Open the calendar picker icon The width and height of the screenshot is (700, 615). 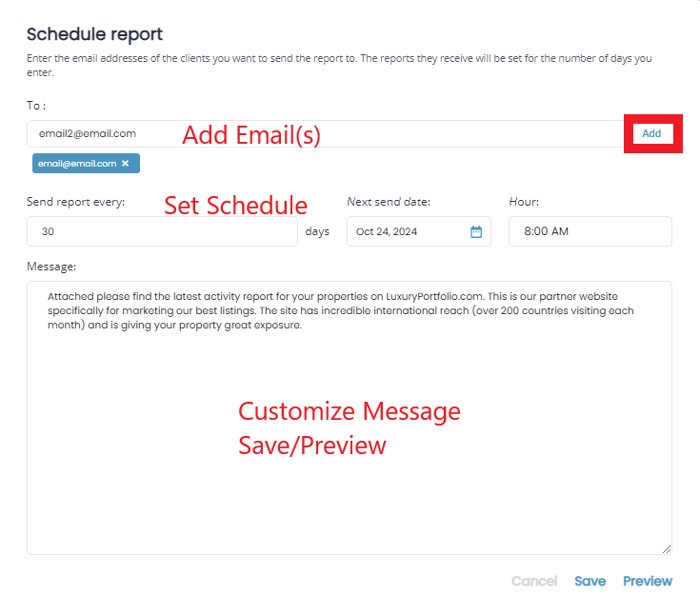(x=476, y=231)
